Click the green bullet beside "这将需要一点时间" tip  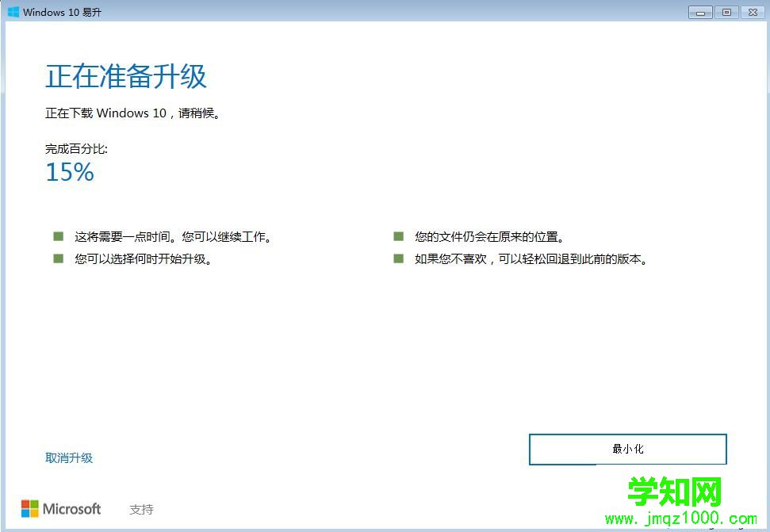point(58,235)
